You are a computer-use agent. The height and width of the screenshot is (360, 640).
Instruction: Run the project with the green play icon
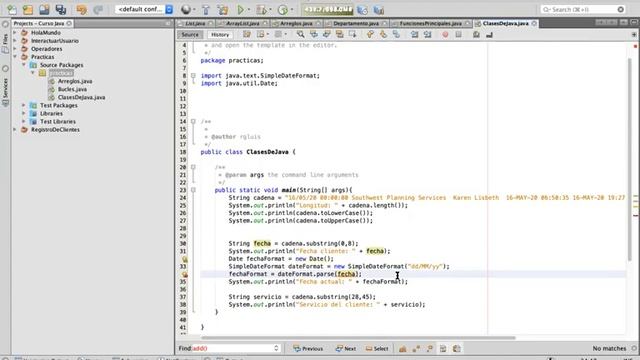pos(241,9)
